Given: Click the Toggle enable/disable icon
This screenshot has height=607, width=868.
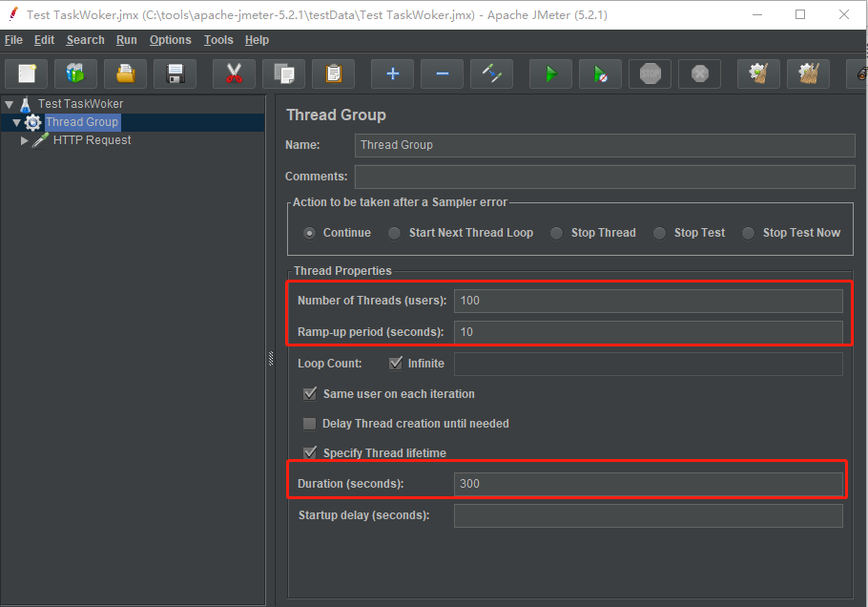Looking at the screenshot, I should pos(491,73).
